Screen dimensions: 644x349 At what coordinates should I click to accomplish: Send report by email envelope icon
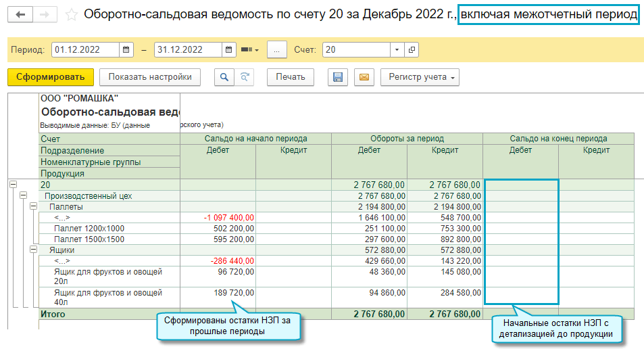[x=364, y=77]
